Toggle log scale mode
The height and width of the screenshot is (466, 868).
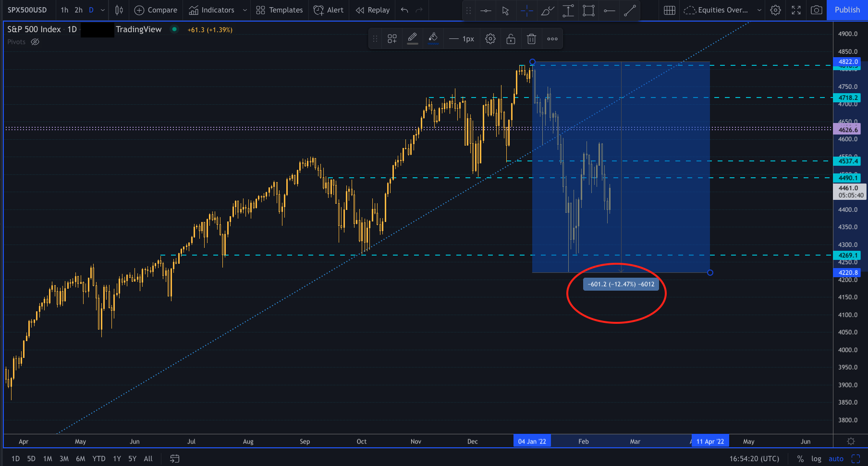pyautogui.click(x=816, y=459)
